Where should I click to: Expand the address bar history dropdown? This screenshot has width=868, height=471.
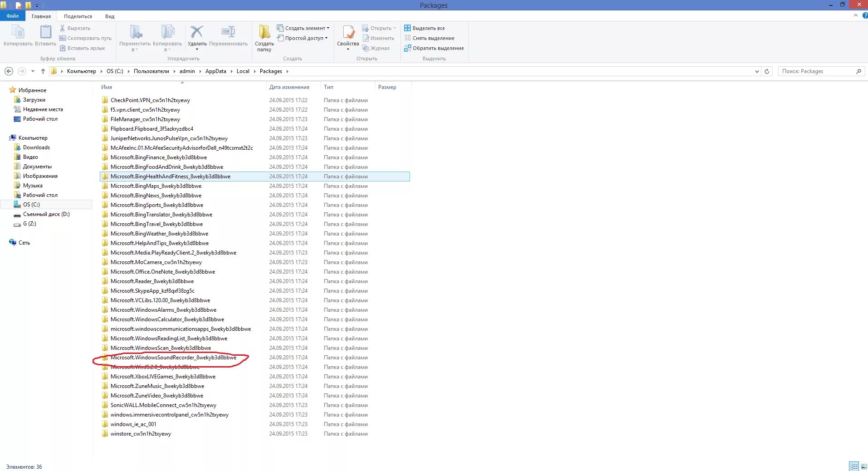coord(757,71)
